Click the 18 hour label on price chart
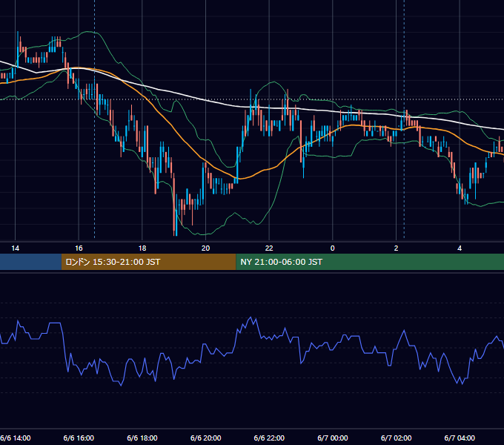Viewport: 504px width, 445px height. [142, 248]
